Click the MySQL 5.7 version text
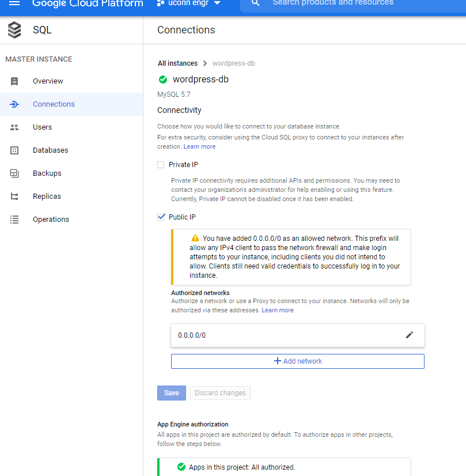The image size is (466, 476). pyautogui.click(x=173, y=95)
